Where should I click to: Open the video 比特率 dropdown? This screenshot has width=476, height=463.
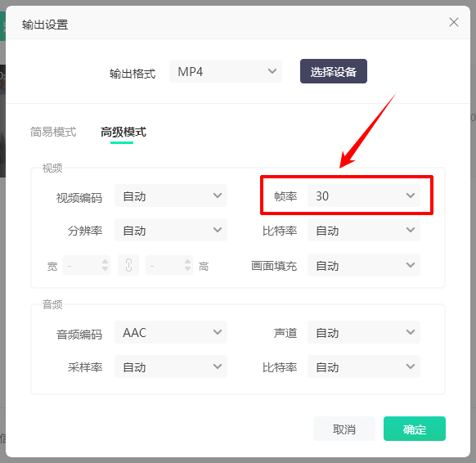coord(364,230)
